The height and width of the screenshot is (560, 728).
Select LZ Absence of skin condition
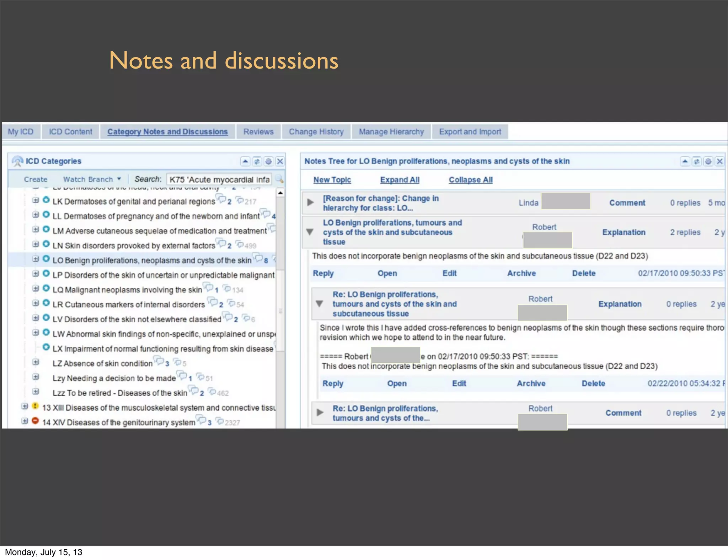coord(102,364)
